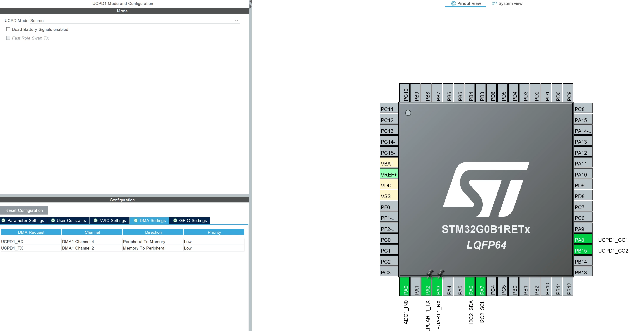644x331 pixels.
Task: Select pin PA13 on the right side
Action: click(583, 141)
